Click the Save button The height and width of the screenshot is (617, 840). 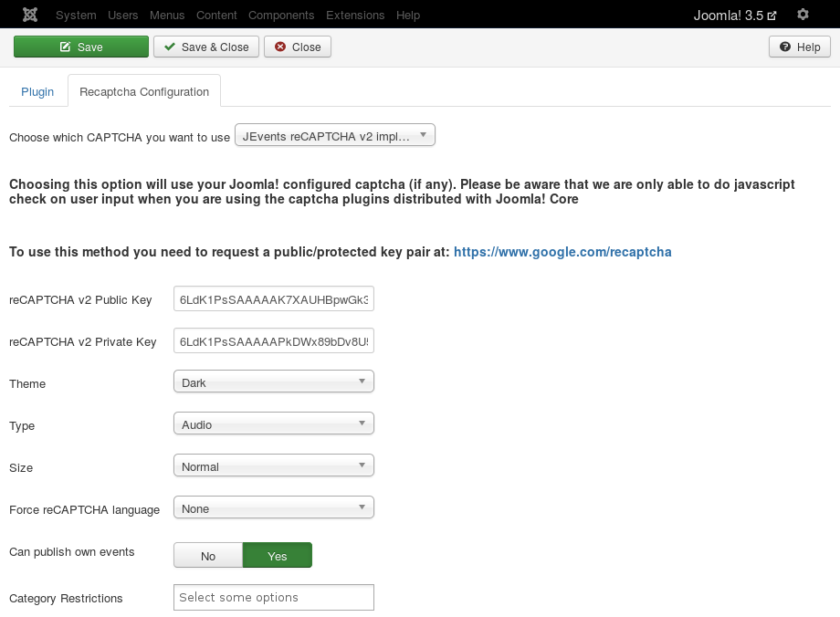[81, 47]
